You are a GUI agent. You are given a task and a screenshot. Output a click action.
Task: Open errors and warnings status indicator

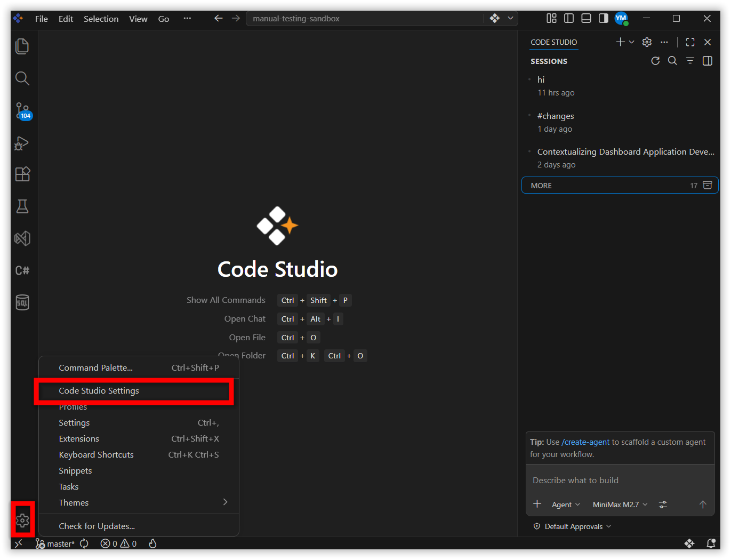click(x=118, y=543)
